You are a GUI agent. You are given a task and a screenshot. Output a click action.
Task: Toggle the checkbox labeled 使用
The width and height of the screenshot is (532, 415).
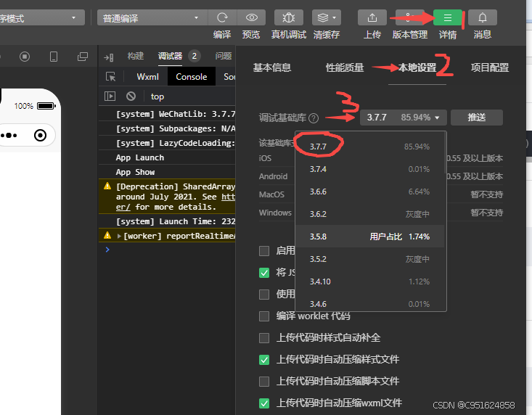pyautogui.click(x=264, y=295)
